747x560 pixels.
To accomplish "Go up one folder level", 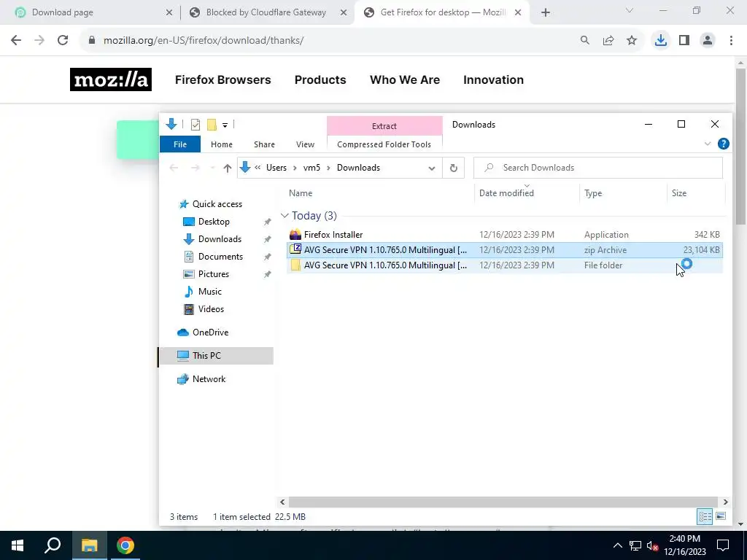I will [x=228, y=168].
